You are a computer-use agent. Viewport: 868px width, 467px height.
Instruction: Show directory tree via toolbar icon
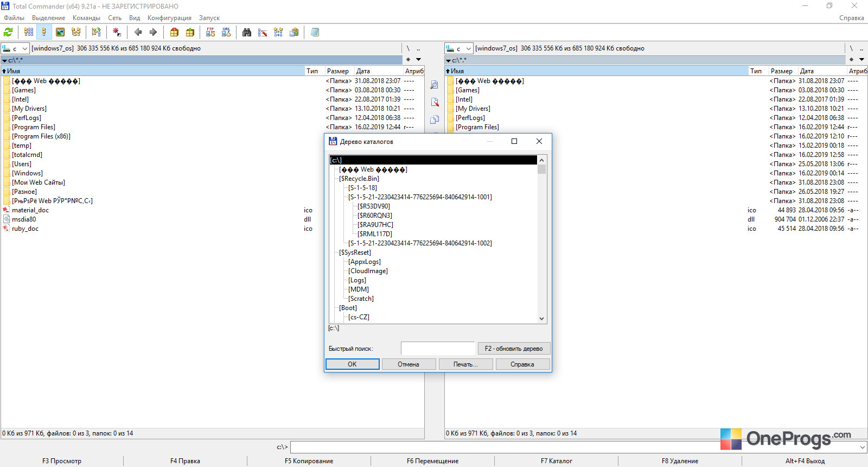[76, 32]
